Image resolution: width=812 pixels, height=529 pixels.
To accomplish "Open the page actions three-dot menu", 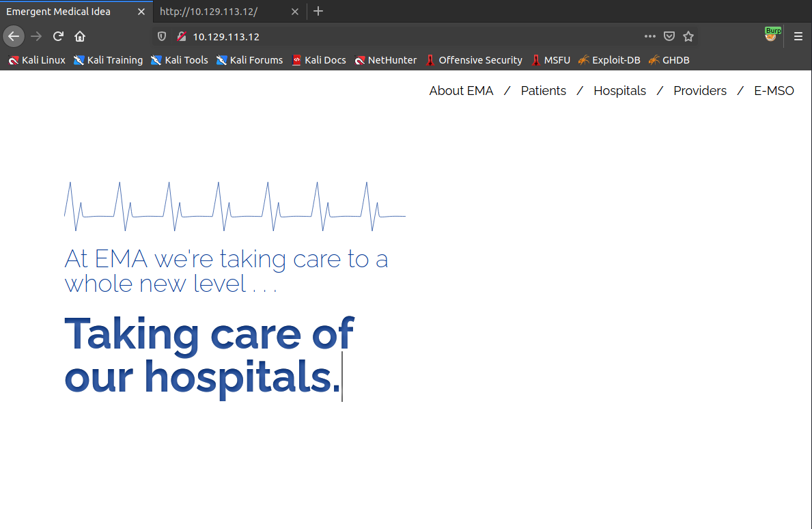I will 649,36.
